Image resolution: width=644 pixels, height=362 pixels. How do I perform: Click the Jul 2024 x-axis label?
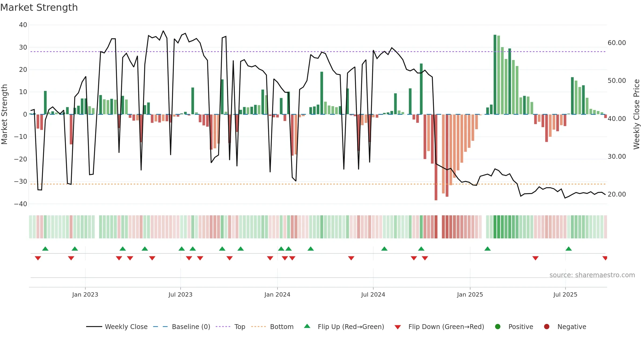click(373, 294)
